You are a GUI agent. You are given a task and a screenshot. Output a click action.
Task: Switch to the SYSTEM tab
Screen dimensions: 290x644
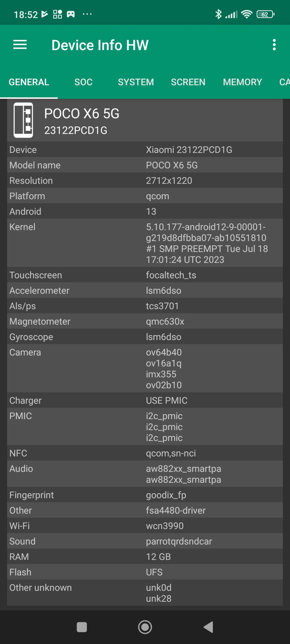[x=136, y=82]
